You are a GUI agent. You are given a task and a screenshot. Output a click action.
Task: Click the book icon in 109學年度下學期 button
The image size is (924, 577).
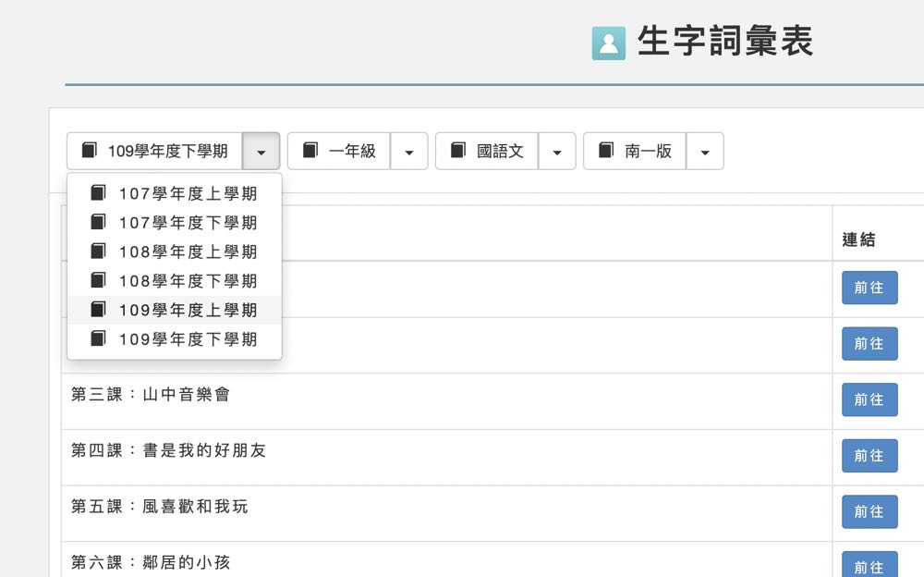89,151
